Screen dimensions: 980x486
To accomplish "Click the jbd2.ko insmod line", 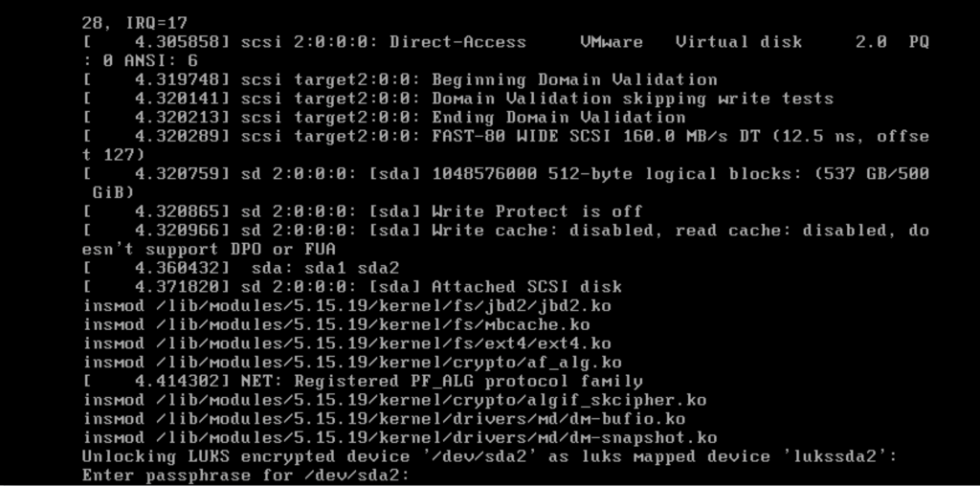I will point(346,306).
